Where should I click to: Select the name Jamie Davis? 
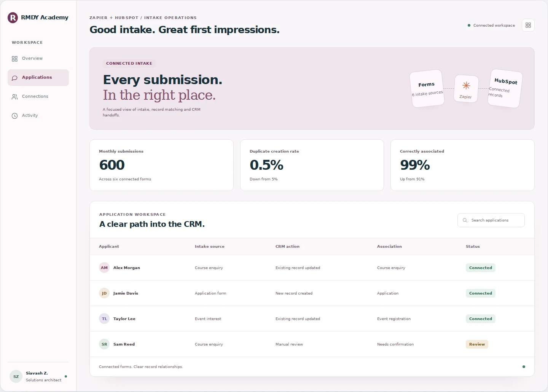pos(126,293)
